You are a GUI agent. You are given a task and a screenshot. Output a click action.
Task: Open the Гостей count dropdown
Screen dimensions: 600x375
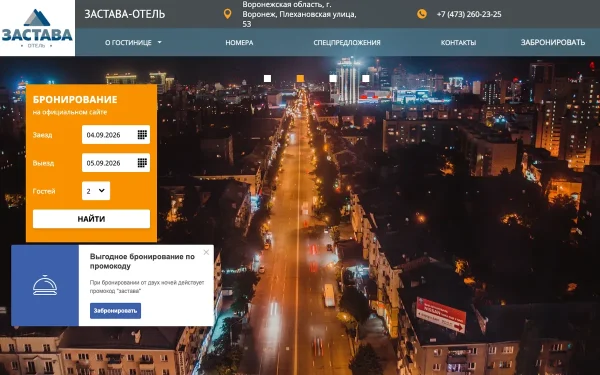[x=96, y=191]
